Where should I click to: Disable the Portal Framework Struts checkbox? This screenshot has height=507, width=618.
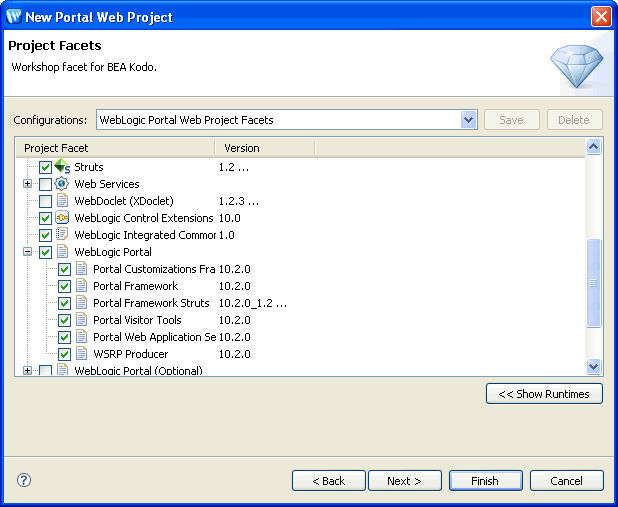coord(64,303)
